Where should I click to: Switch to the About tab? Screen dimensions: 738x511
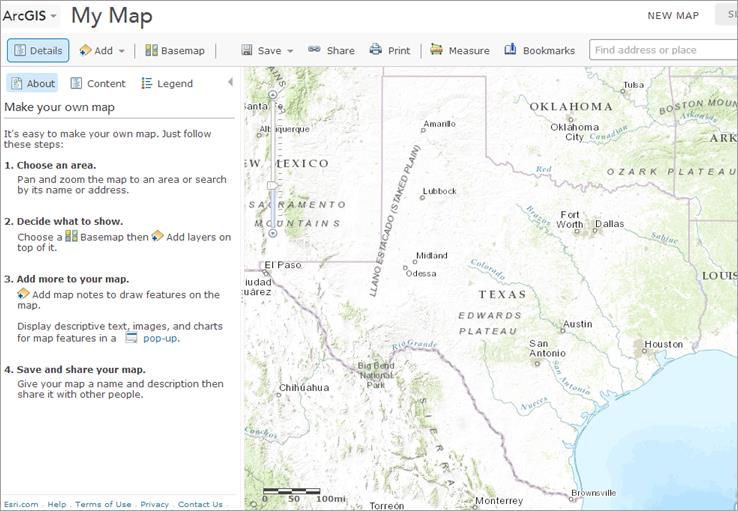[32, 83]
